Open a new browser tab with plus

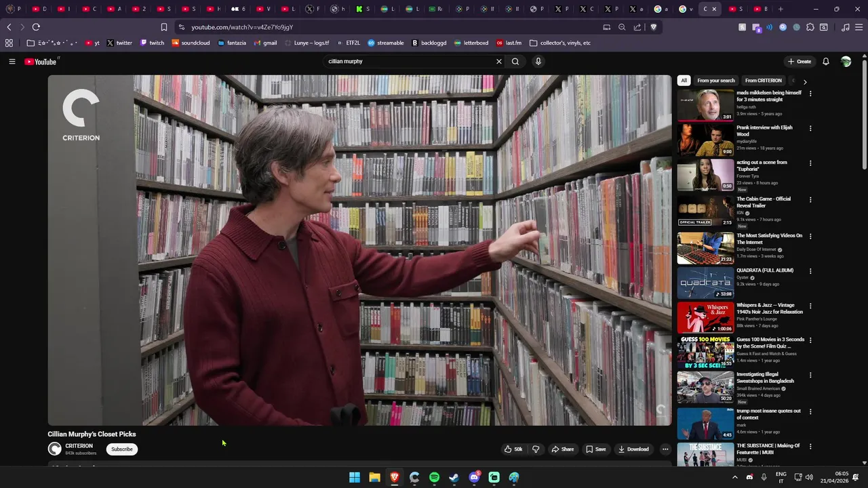click(781, 9)
